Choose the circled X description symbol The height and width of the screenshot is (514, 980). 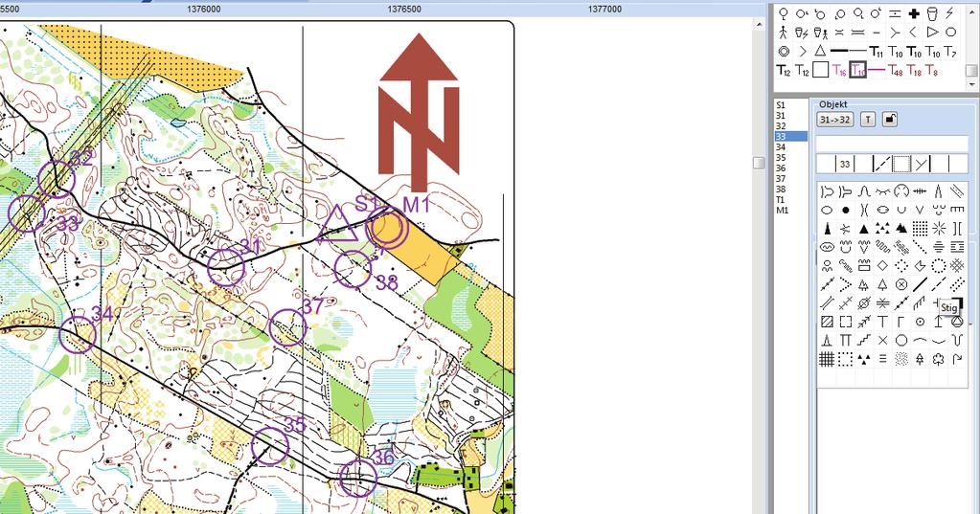901,285
